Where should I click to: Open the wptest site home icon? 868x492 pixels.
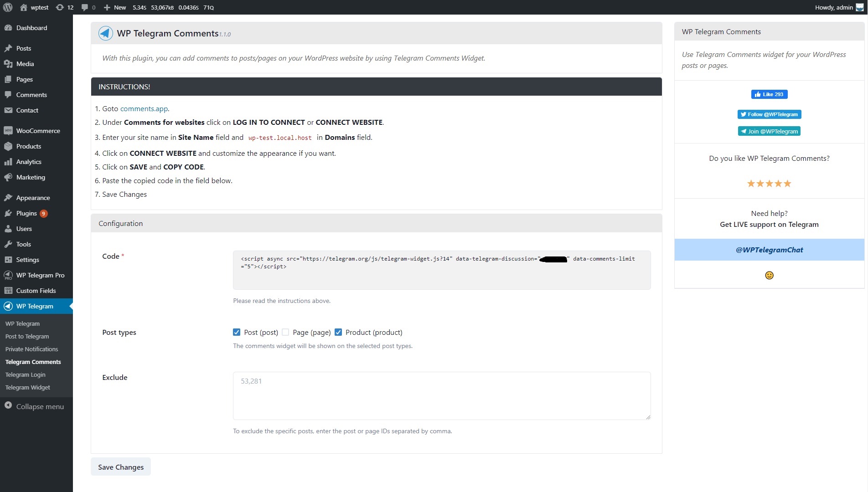click(24, 7)
